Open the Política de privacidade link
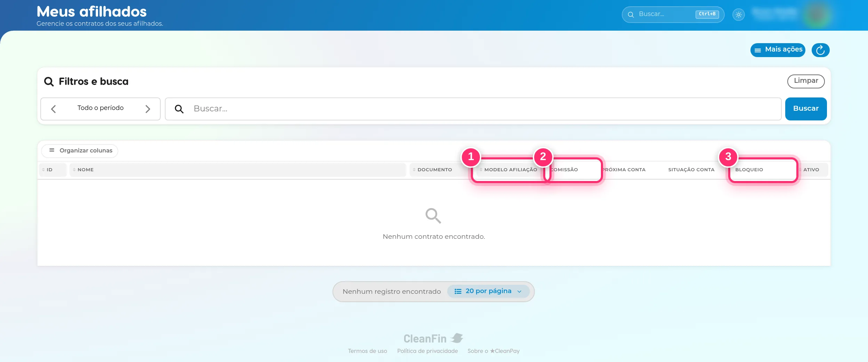868x362 pixels. [427, 351]
